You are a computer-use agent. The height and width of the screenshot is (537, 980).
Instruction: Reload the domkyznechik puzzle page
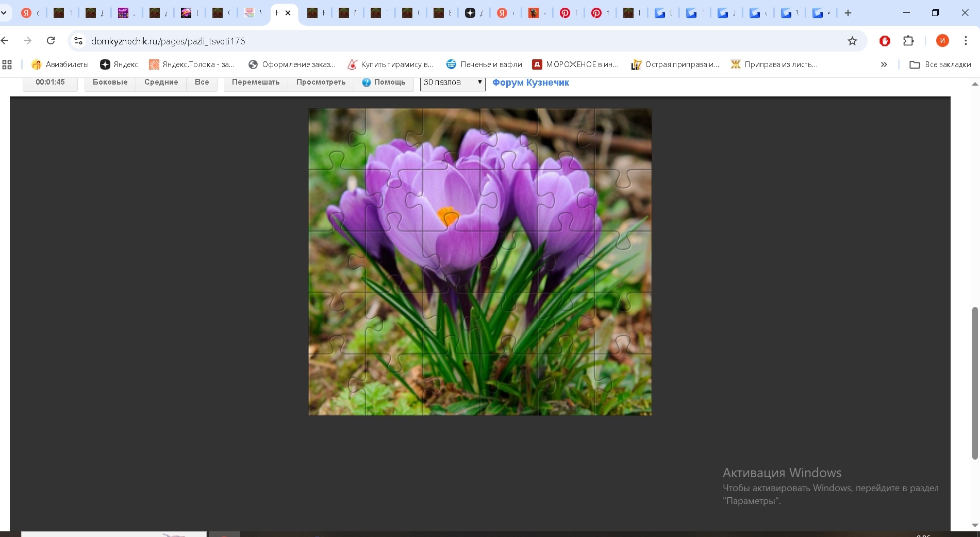[51, 41]
